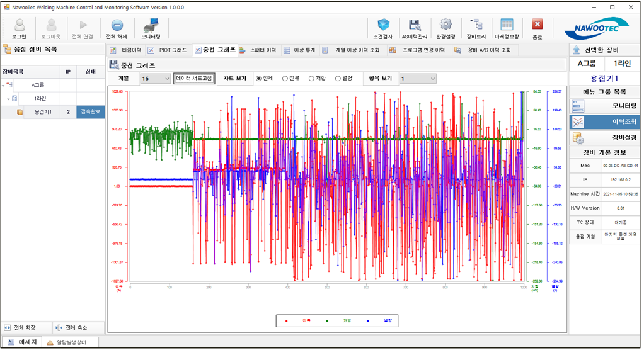This screenshot has height=350, width=644.
Task: Click the NAWOOTEC logo
Action: pyautogui.click(x=597, y=28)
